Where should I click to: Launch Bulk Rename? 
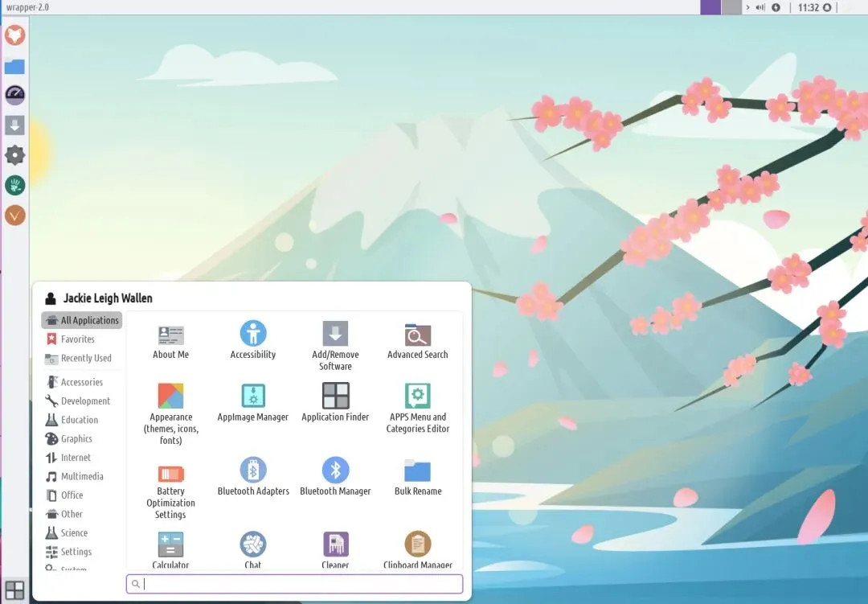tap(418, 478)
